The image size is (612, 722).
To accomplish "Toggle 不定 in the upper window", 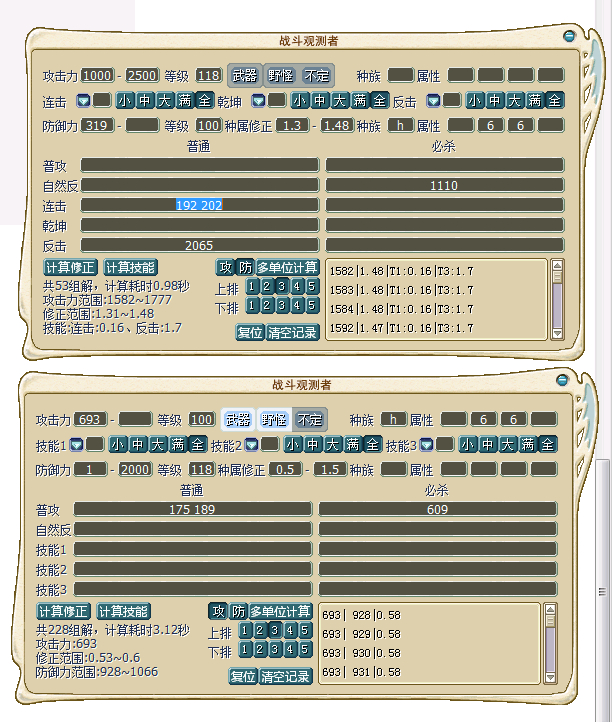I will [x=316, y=76].
